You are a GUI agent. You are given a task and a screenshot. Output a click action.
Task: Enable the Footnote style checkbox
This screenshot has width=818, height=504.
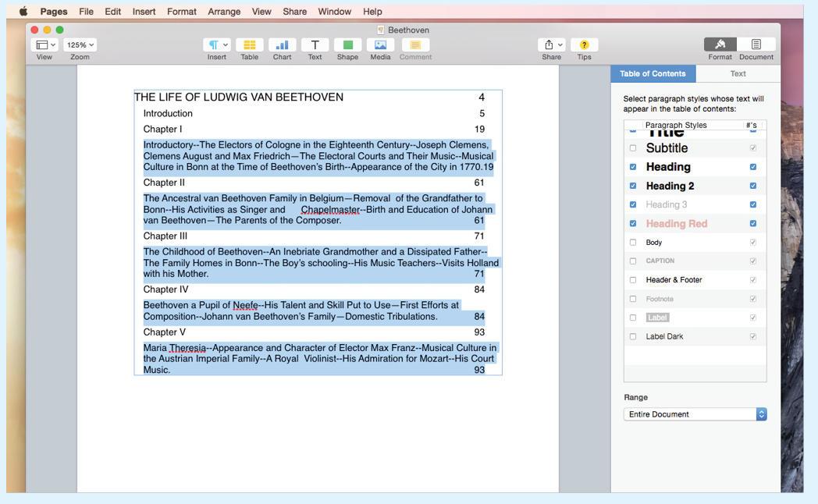tap(633, 299)
